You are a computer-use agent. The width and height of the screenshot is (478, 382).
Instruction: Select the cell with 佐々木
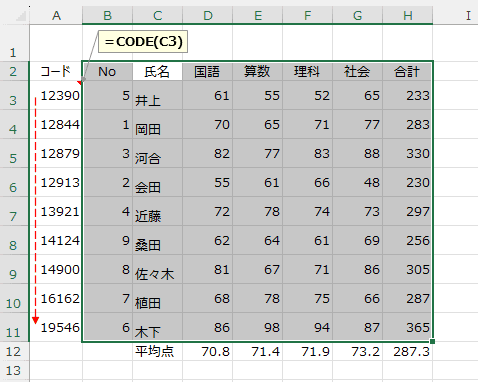157,269
